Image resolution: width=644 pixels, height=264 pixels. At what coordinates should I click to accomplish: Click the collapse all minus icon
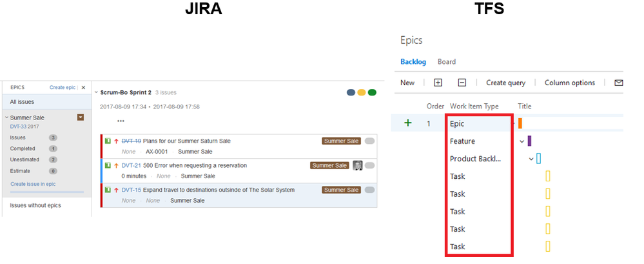pyautogui.click(x=462, y=83)
